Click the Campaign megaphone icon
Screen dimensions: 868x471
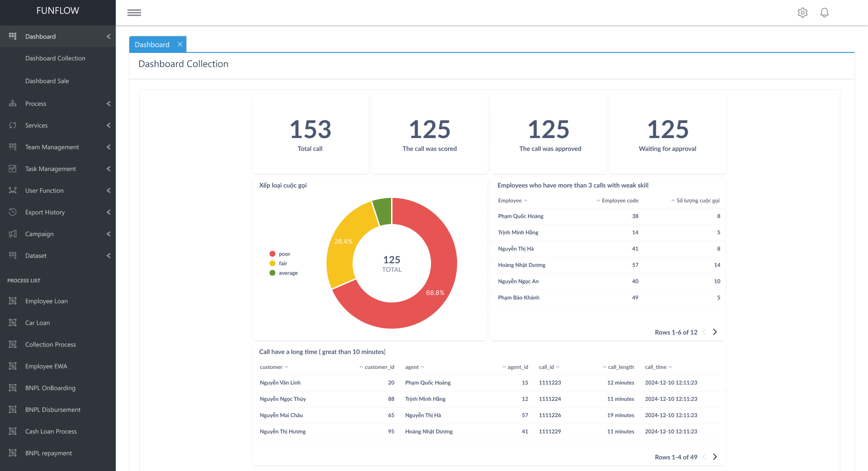(13, 234)
